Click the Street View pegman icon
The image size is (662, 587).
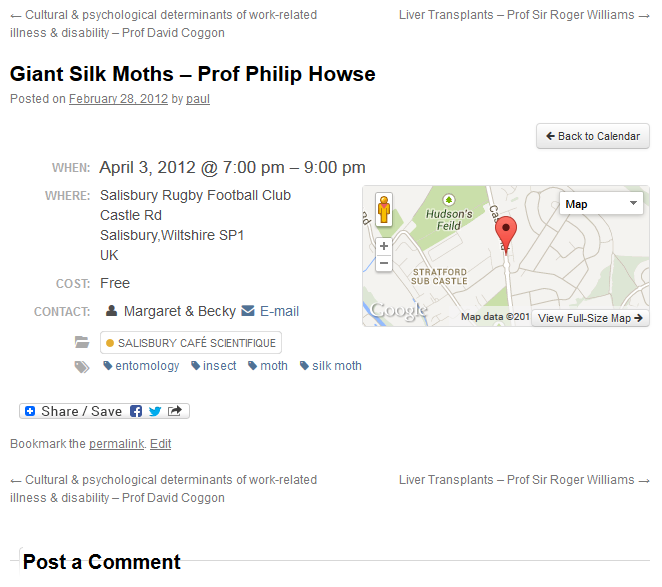pos(384,210)
